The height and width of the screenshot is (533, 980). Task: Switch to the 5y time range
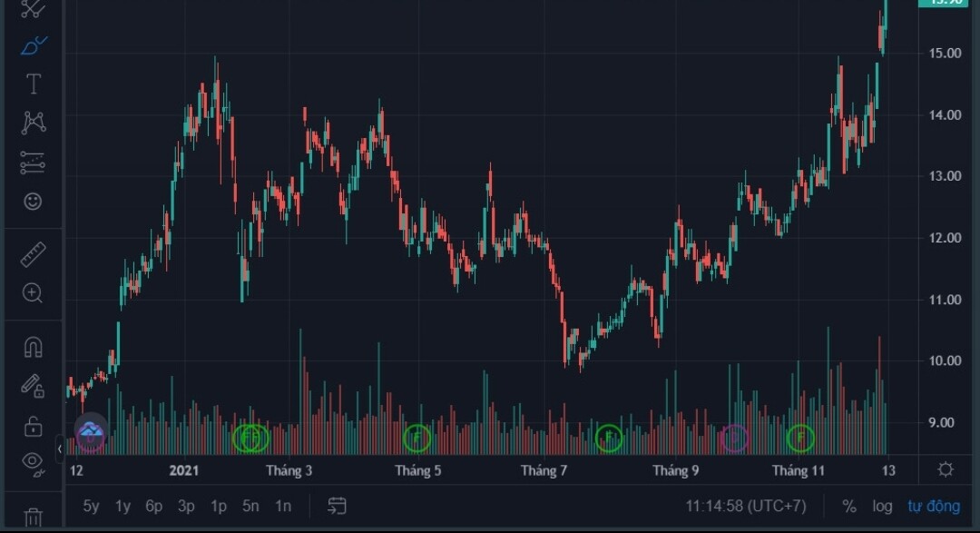[x=92, y=506]
